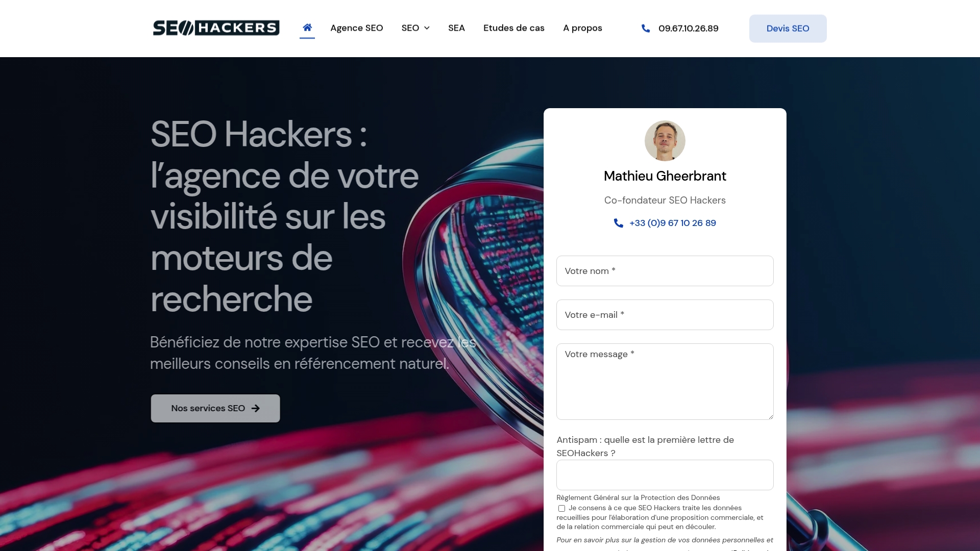Viewport: 980px width, 551px height.
Task: Go to Etudes de cas page
Action: tap(513, 28)
